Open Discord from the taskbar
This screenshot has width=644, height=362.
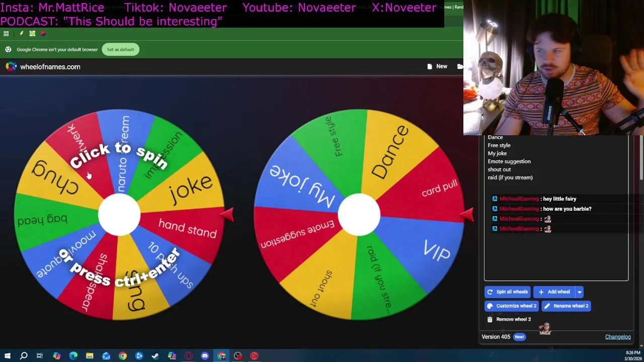click(205, 356)
